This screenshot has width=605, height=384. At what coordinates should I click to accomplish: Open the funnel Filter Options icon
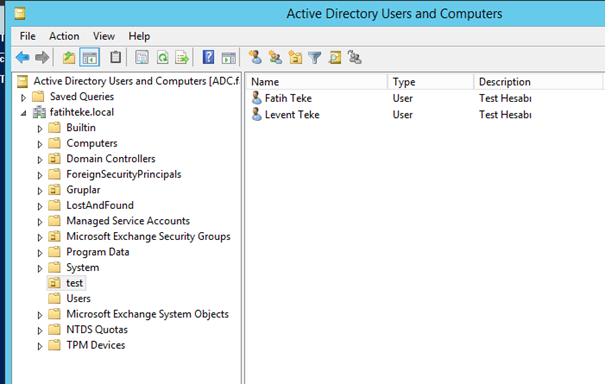315,58
